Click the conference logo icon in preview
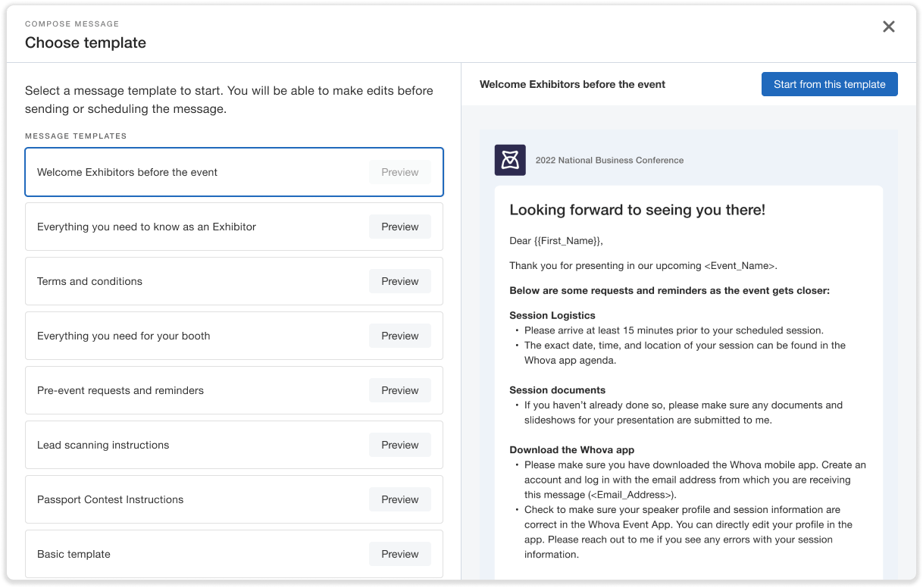 click(510, 160)
